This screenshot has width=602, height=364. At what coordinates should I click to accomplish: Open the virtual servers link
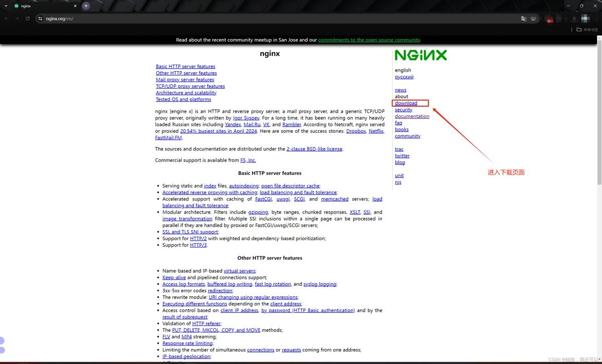click(239, 271)
